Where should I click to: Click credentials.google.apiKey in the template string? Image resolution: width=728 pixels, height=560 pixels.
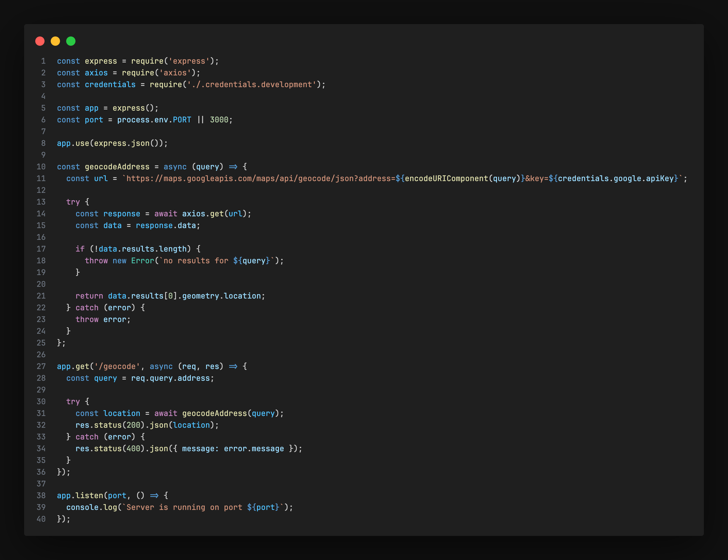[616, 179]
